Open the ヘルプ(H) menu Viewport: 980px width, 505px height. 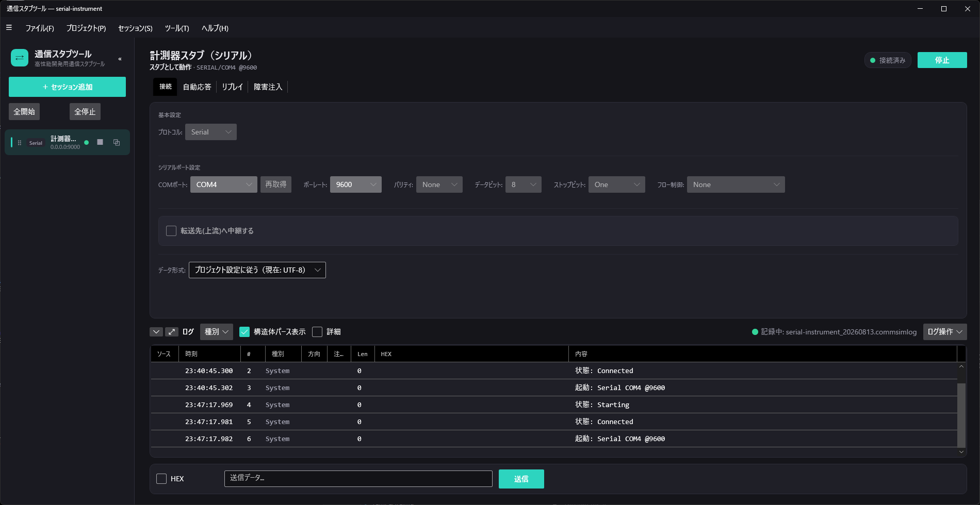pos(215,28)
